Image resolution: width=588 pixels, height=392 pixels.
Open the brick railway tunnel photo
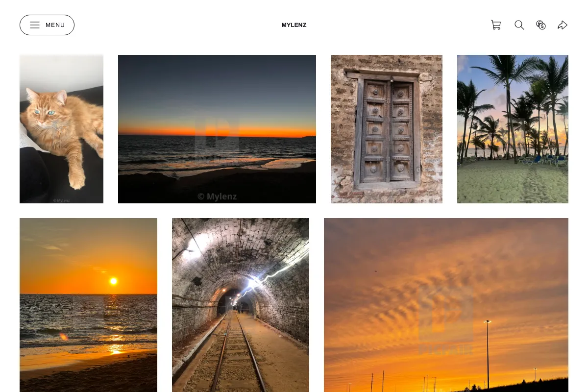pyautogui.click(x=241, y=305)
